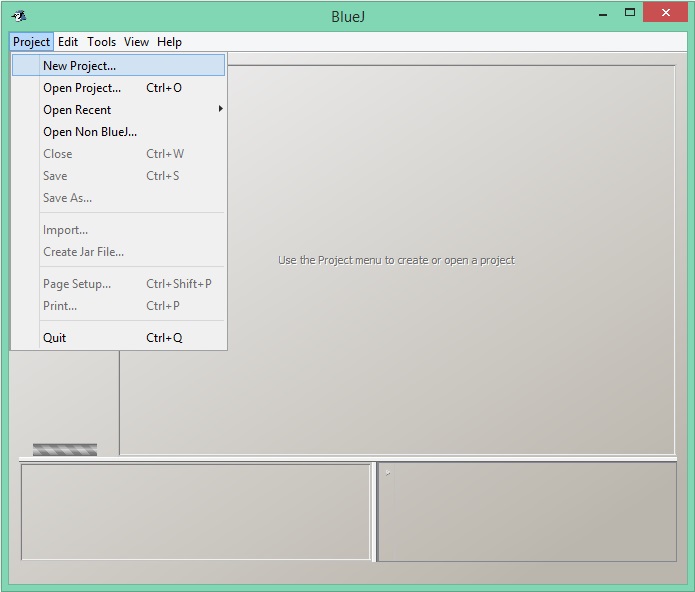The width and height of the screenshot is (695, 592).
Task: Click the disabled Print... entry
Action: point(118,306)
